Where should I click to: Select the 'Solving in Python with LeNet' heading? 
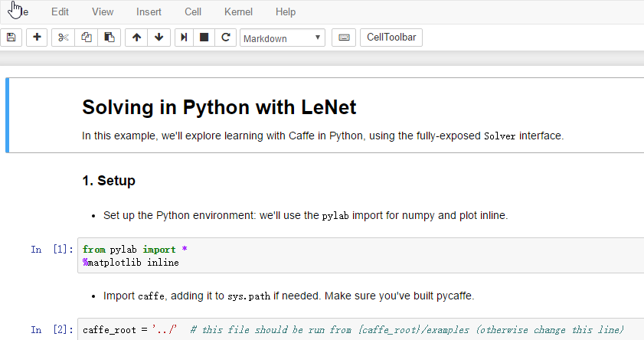coord(219,107)
